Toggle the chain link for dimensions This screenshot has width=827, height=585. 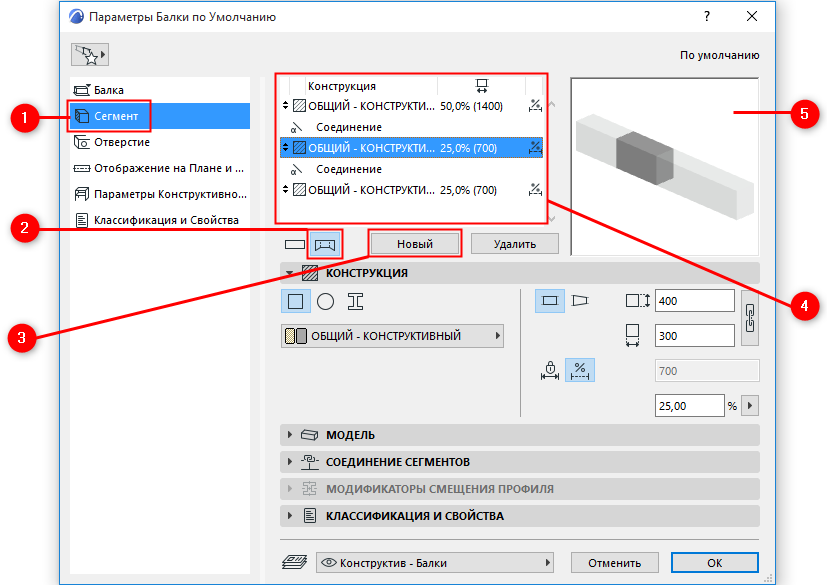point(749,318)
